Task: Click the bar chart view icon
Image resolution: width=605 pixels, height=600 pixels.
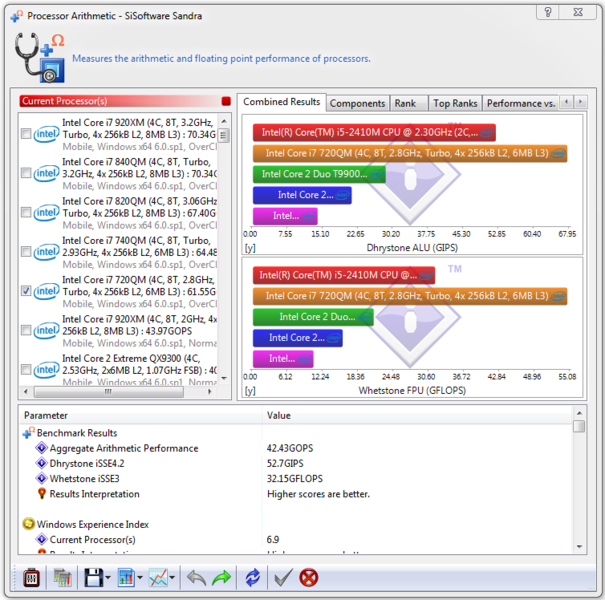Action: click(x=126, y=578)
